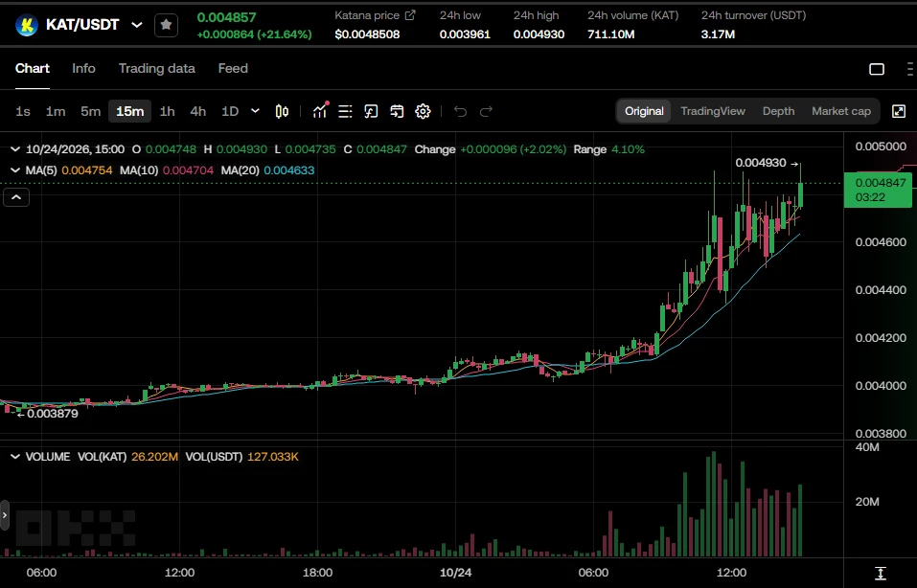Open the Info tab
The width and height of the screenshot is (917, 588).
tap(83, 68)
